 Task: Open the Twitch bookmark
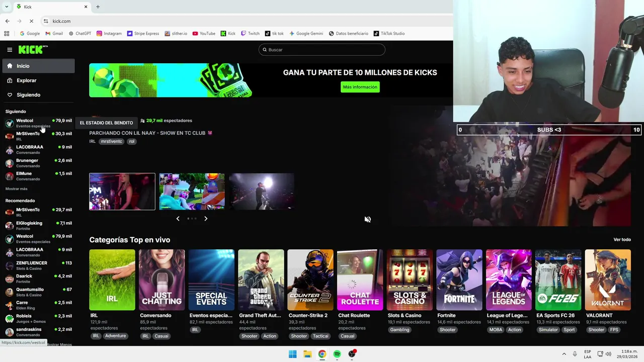(250, 34)
